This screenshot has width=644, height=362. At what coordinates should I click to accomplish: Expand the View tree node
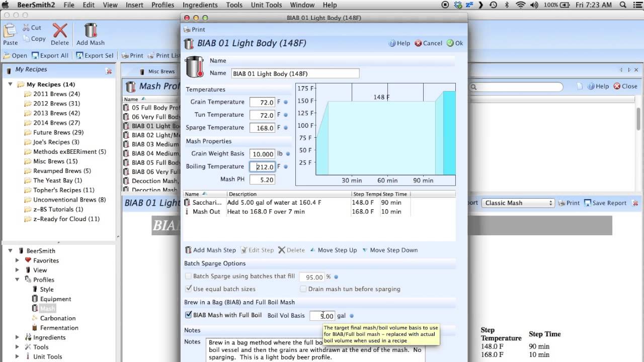click(17, 270)
